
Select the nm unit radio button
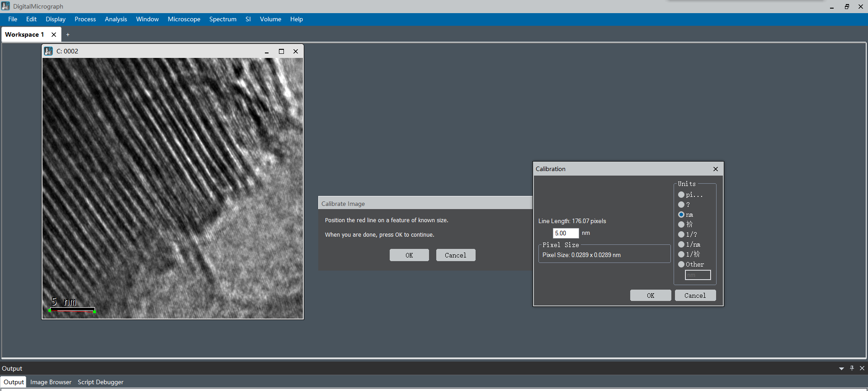click(x=681, y=215)
